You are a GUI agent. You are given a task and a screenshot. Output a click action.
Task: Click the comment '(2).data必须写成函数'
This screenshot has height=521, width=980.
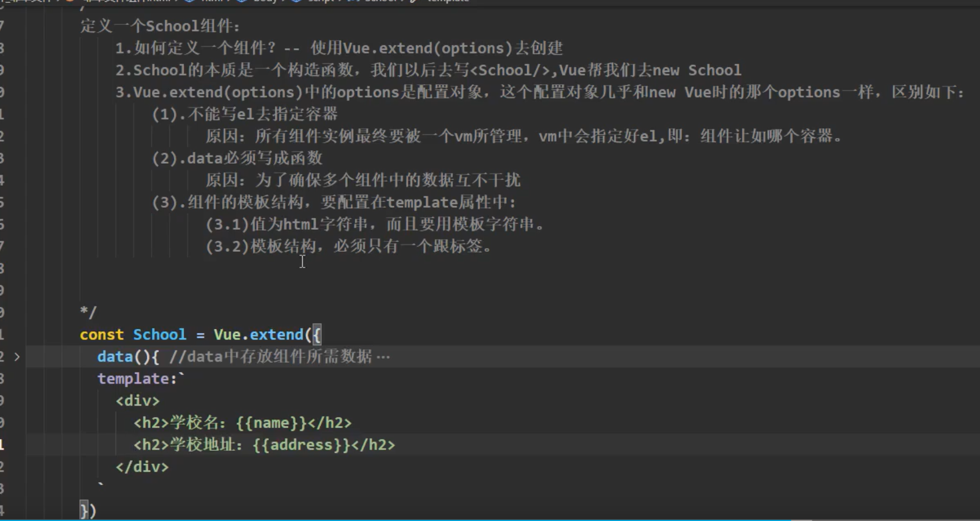coord(237,158)
